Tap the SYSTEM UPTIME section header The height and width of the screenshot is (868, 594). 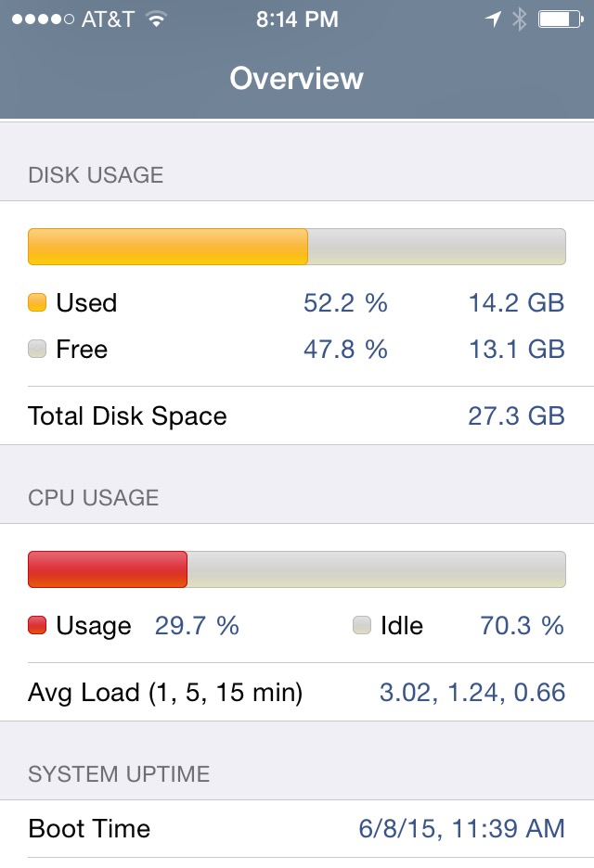[x=119, y=774]
